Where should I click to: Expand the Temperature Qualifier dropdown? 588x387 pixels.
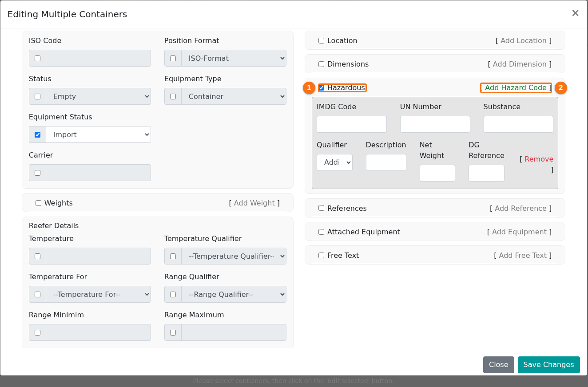234,256
